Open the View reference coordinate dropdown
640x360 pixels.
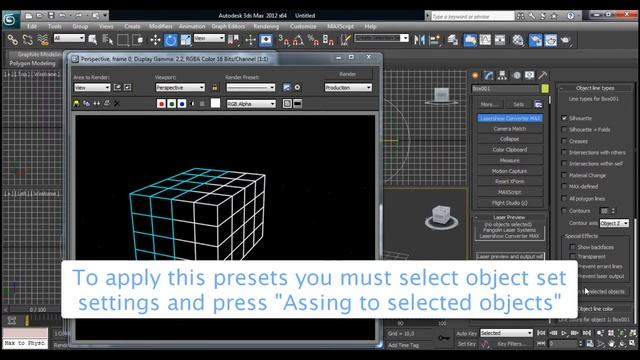click(209, 38)
